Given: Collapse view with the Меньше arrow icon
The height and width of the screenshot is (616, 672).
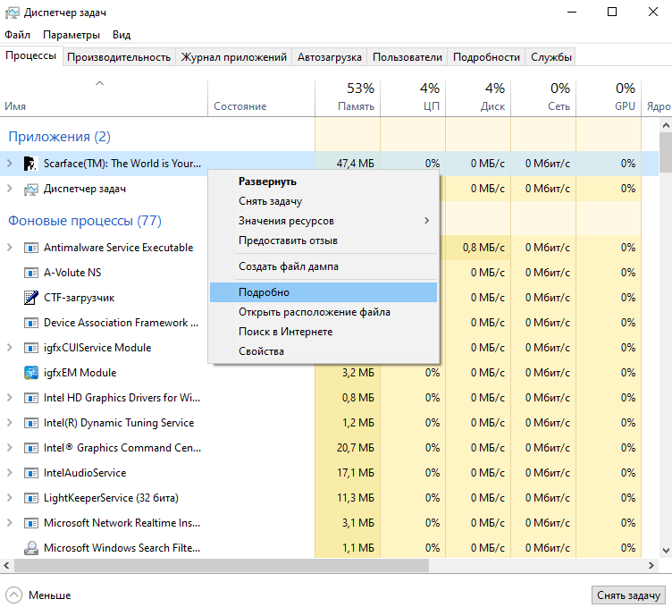Looking at the screenshot, I should coord(13,595).
